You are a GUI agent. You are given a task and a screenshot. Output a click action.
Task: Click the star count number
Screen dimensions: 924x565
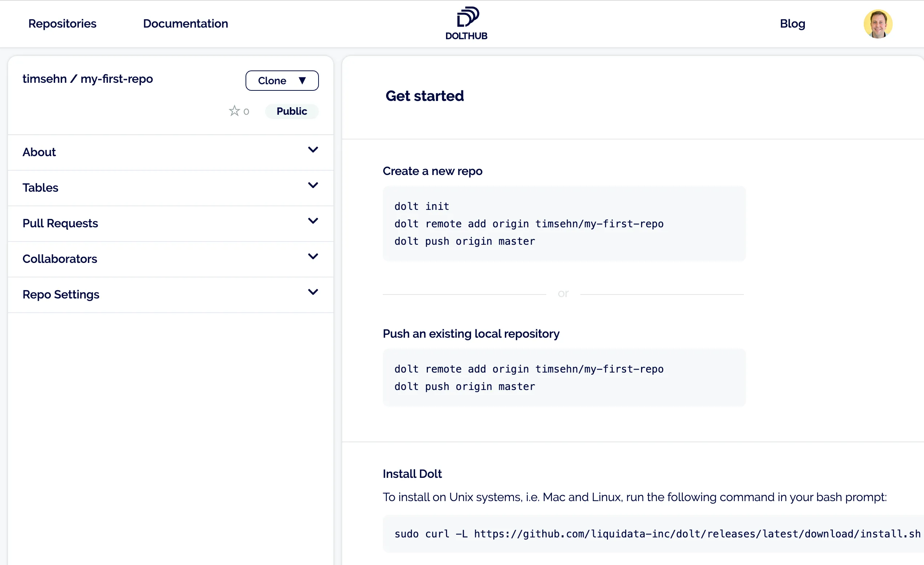pos(246,111)
